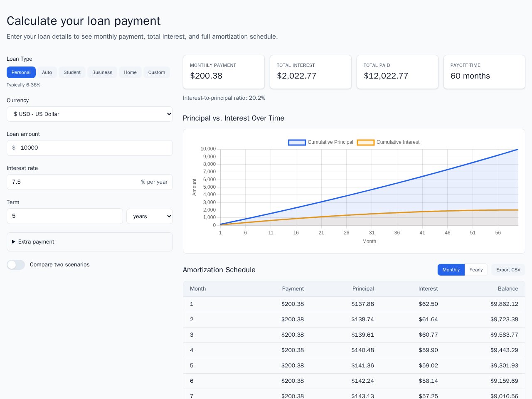Click the Loan amount input field

pyautogui.click(x=90, y=148)
